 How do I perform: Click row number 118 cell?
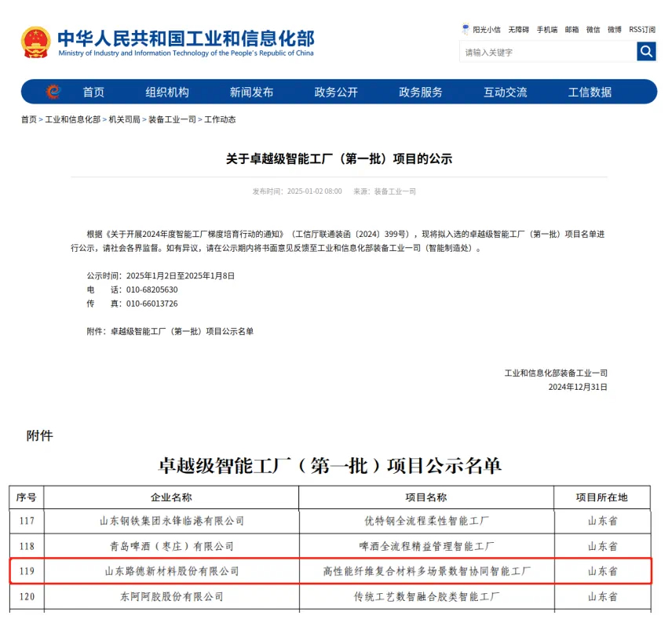point(27,546)
